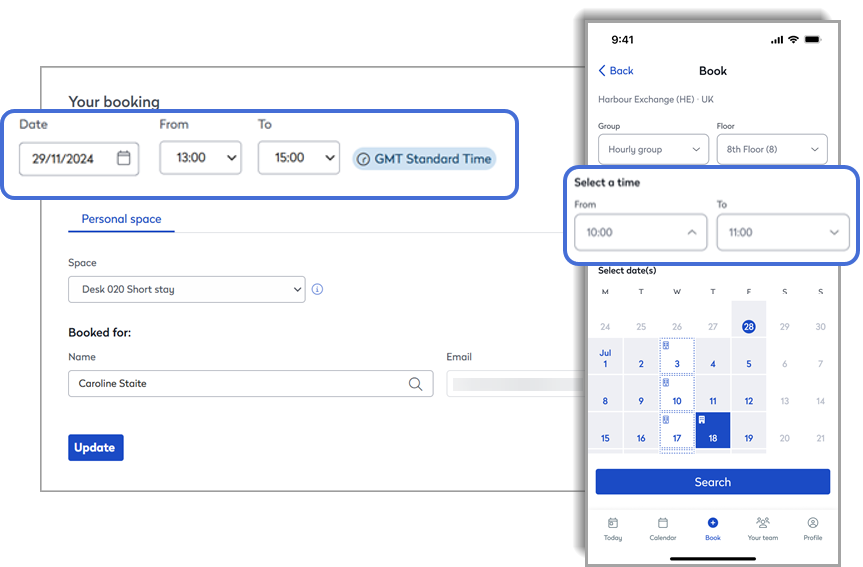Tap the Back chevron in mobile app
This screenshot has width=863, height=567.
(602, 70)
